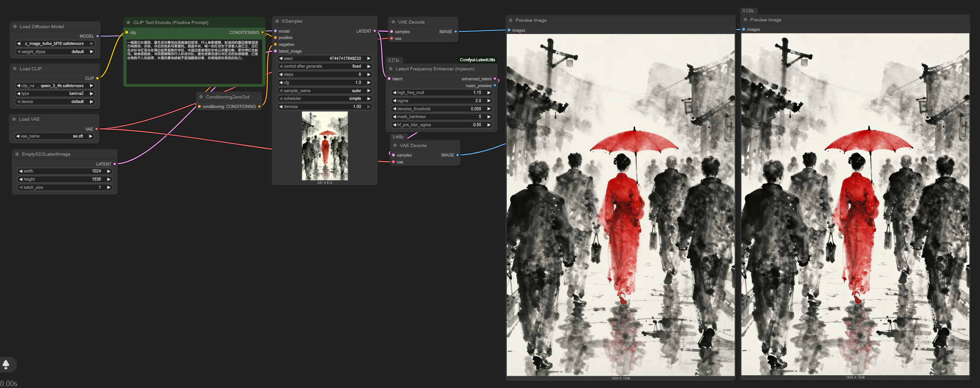Click the enhanced_latent output slot
This screenshot has width=980, height=388.
coord(495,79)
